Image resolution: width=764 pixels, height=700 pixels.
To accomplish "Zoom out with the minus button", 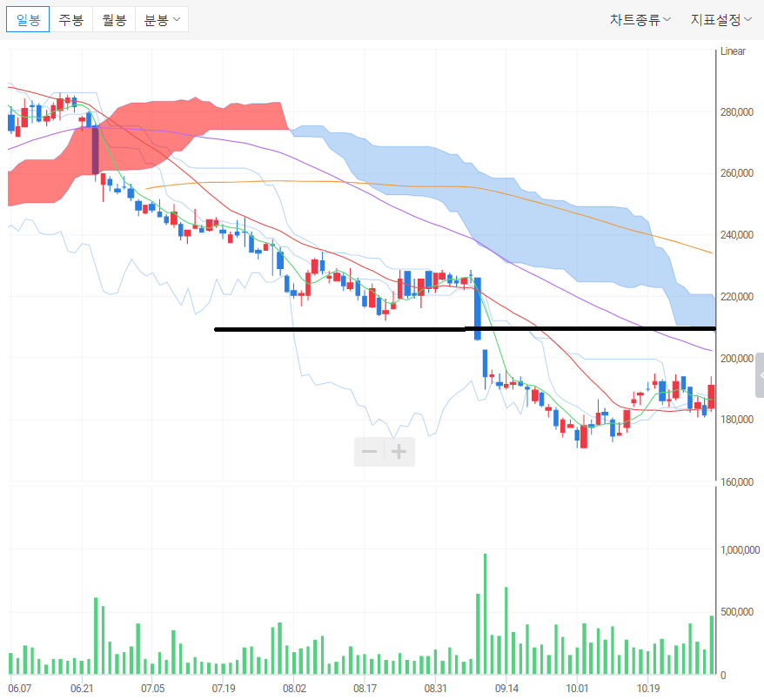I will (369, 451).
